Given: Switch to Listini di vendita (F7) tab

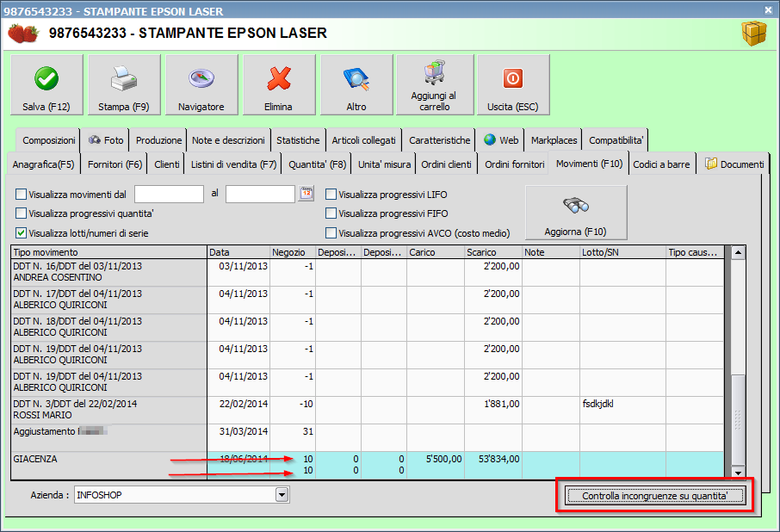Looking at the screenshot, I should [x=234, y=164].
